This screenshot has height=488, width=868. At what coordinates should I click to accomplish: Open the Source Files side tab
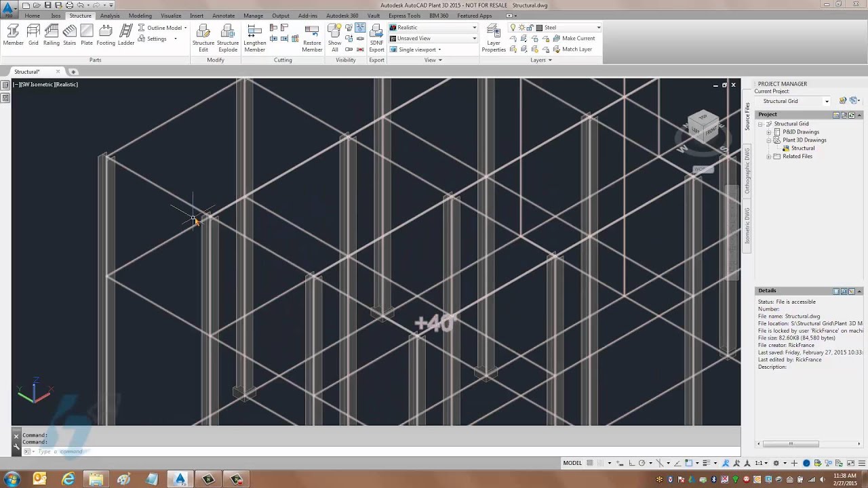pos(747,117)
